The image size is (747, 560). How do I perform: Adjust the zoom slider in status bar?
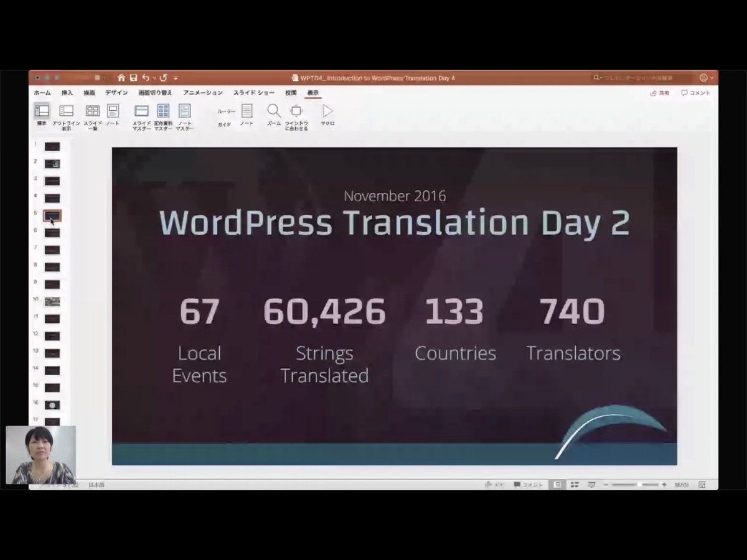click(x=635, y=485)
